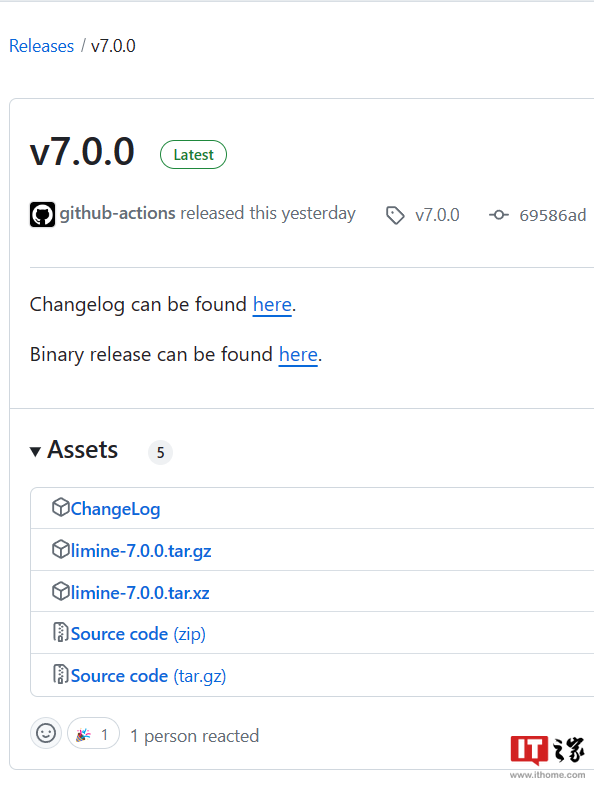The height and width of the screenshot is (787, 594).
Task: Click the package icon next to ChangeLog
Action: pos(60,507)
